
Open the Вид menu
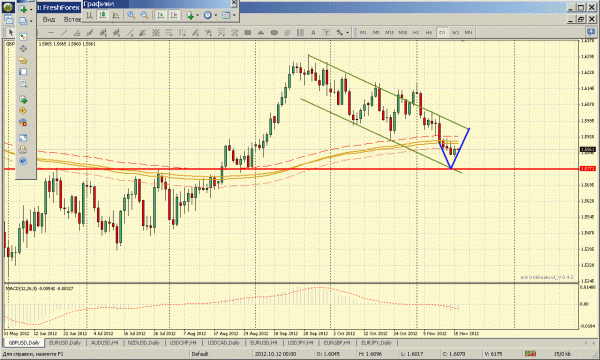49,19
